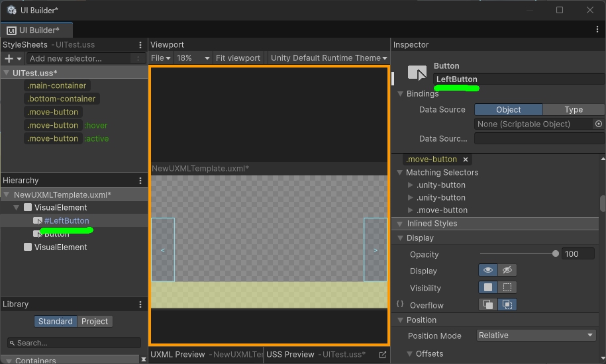Collapse the UITest.uss stylesheet tree

(x=6, y=73)
